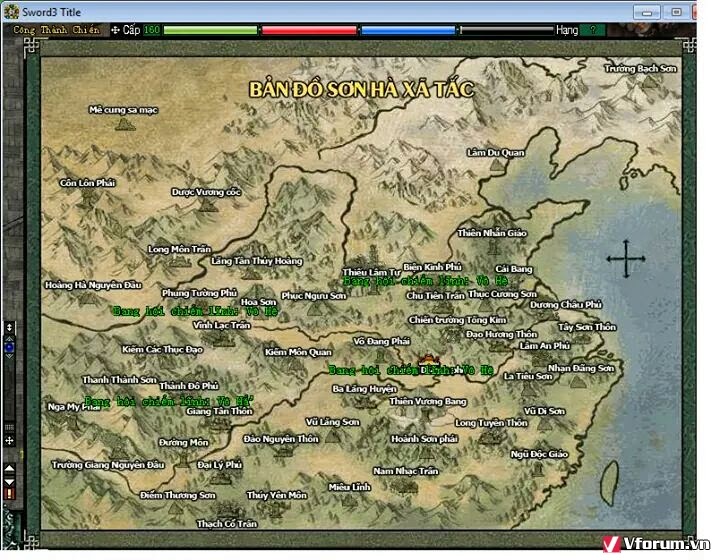Select Kiếm Các Thục Đạo location
Screen dimensions: 720x560
tap(163, 349)
